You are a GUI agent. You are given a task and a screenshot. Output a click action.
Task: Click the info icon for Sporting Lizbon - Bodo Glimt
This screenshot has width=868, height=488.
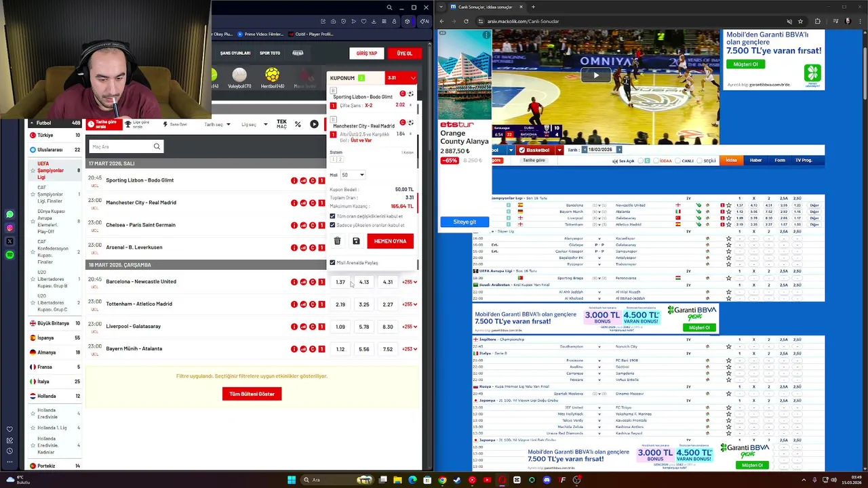(x=294, y=180)
